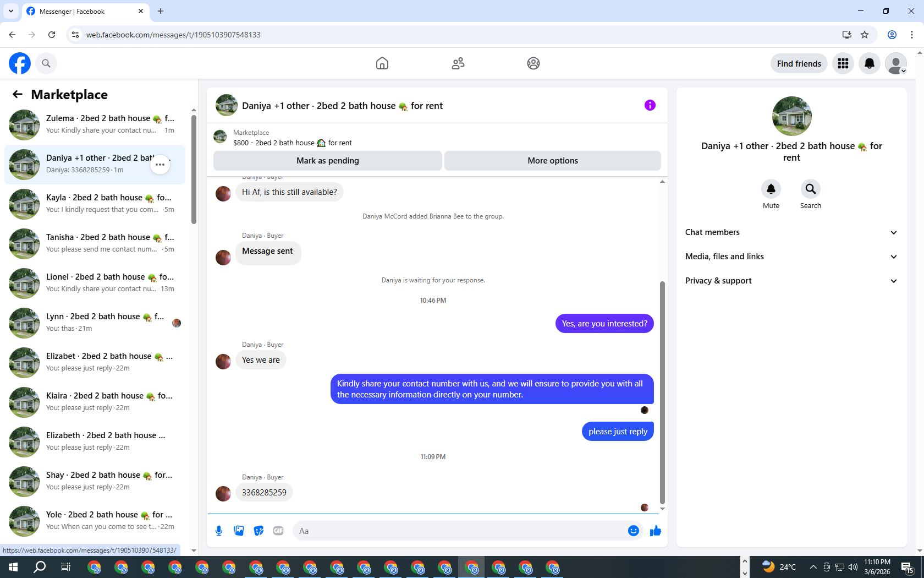Viewport: 924px width, 578px height.
Task: Open the Windows Start menu
Action: [13, 567]
